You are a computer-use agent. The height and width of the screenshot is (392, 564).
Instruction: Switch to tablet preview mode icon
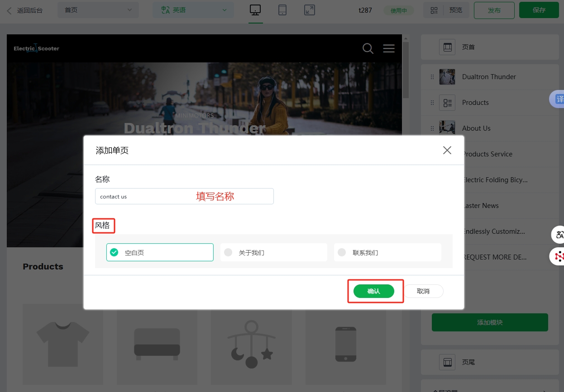point(282,10)
